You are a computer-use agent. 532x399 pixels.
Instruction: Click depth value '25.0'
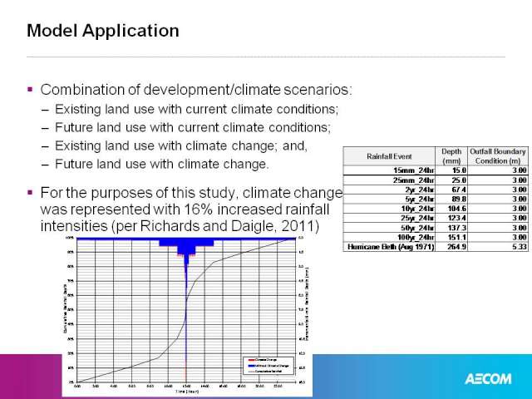coord(459,180)
